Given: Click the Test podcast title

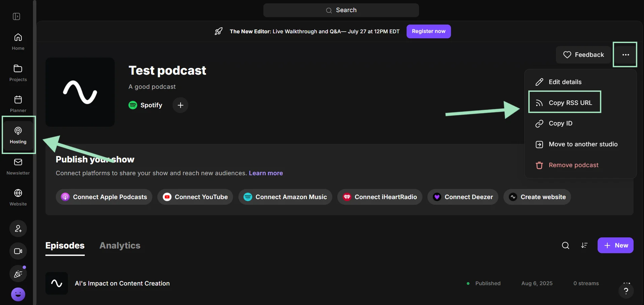Looking at the screenshot, I should coord(167,71).
